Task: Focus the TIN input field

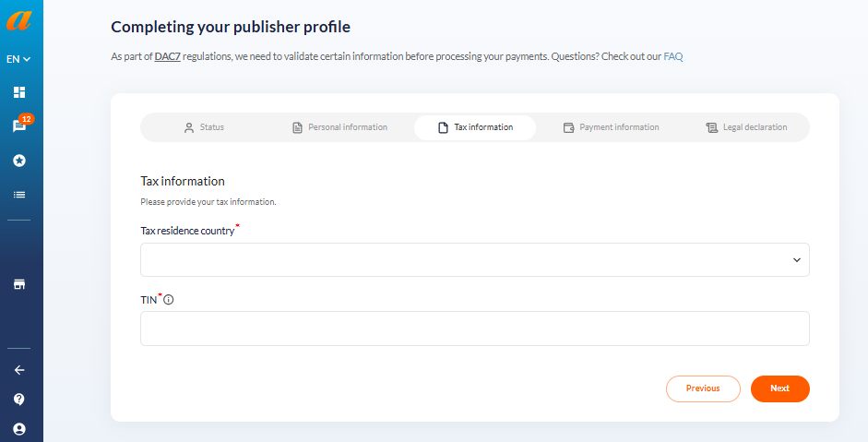Action: coord(475,329)
